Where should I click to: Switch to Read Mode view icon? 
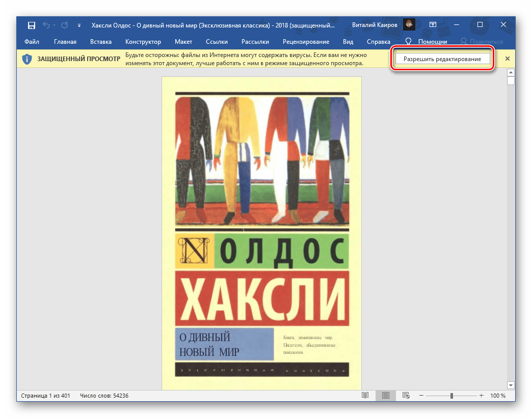click(x=365, y=395)
